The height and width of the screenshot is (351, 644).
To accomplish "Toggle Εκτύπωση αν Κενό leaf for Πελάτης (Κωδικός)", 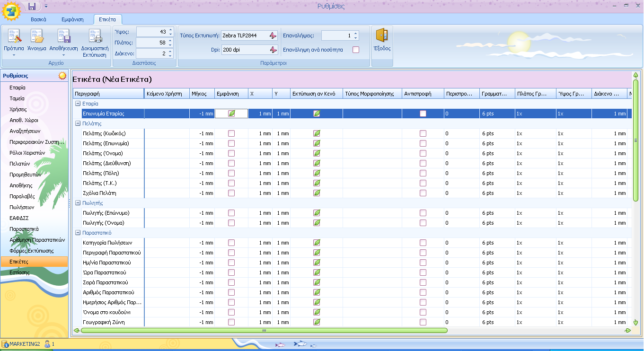I will pos(317,133).
